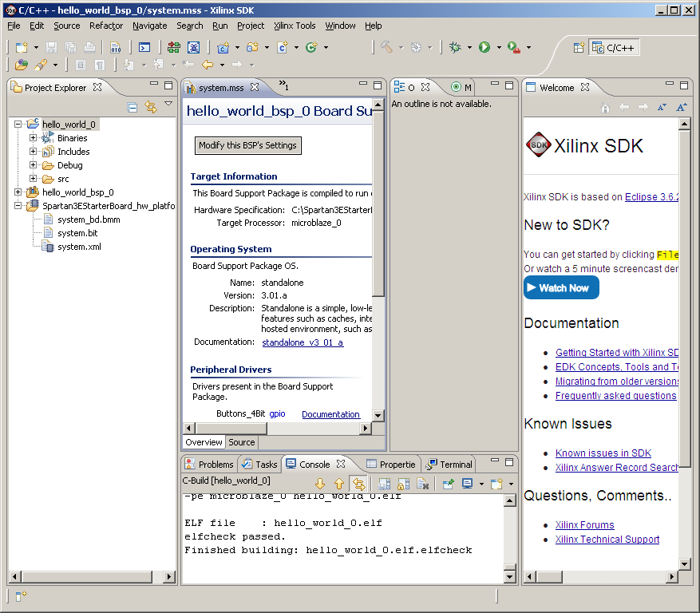This screenshot has height=613, width=700.
Task: Open the Xilinx Tools menu
Action: coord(295,26)
